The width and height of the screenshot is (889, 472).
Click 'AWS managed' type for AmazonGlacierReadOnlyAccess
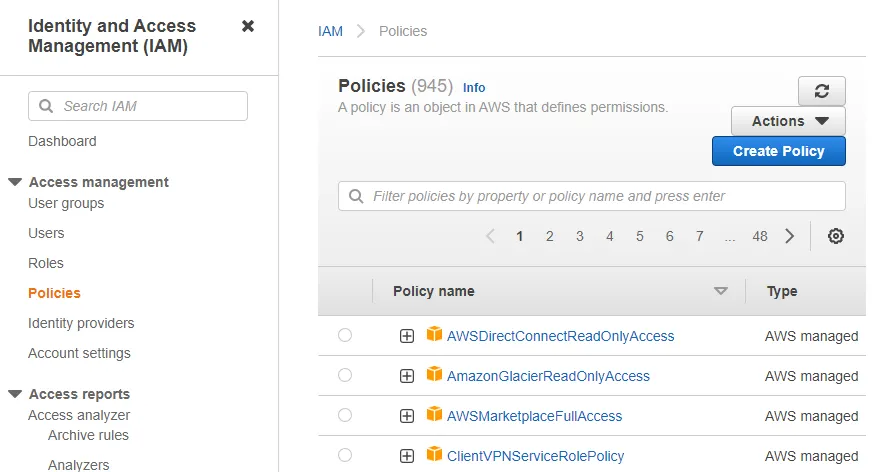click(811, 376)
